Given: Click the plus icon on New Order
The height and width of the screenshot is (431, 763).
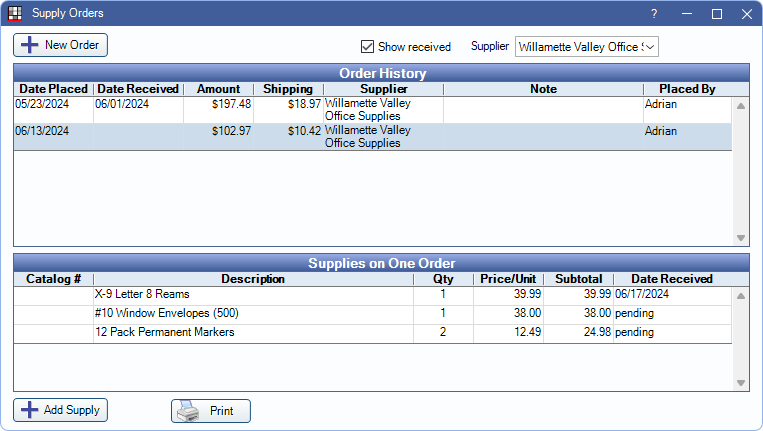Looking at the screenshot, I should coord(29,45).
